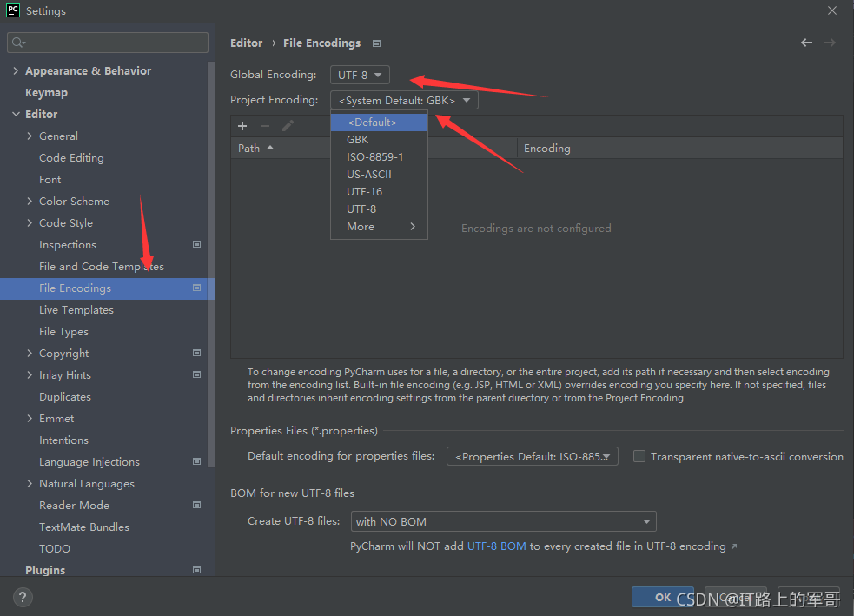Select UTF-16 encoding option
This screenshot has height=616, width=854.
379,192
